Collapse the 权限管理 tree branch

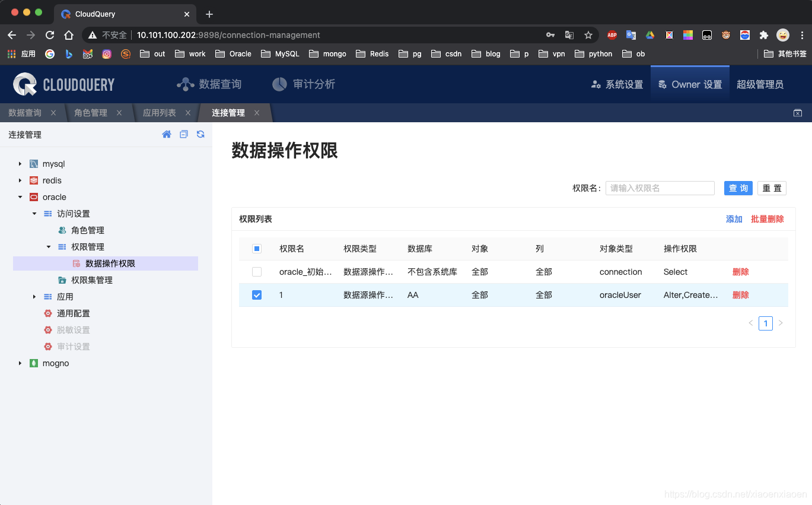pos(48,246)
